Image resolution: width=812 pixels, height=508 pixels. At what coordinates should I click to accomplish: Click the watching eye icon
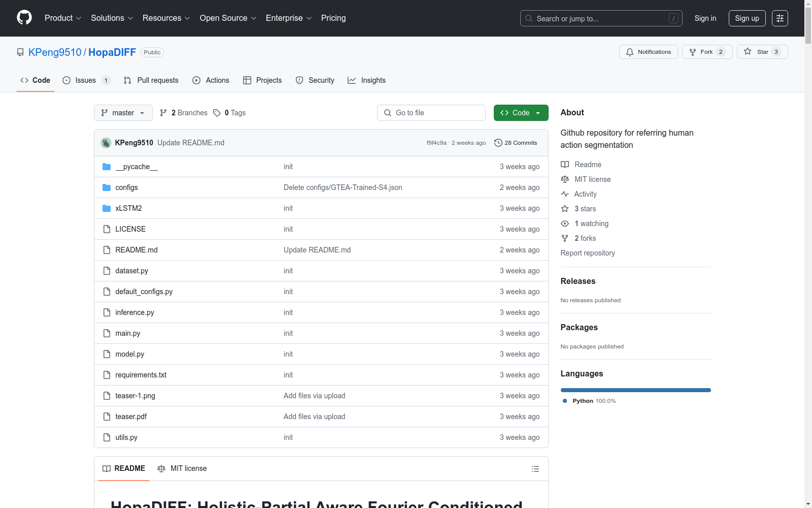pyautogui.click(x=565, y=224)
